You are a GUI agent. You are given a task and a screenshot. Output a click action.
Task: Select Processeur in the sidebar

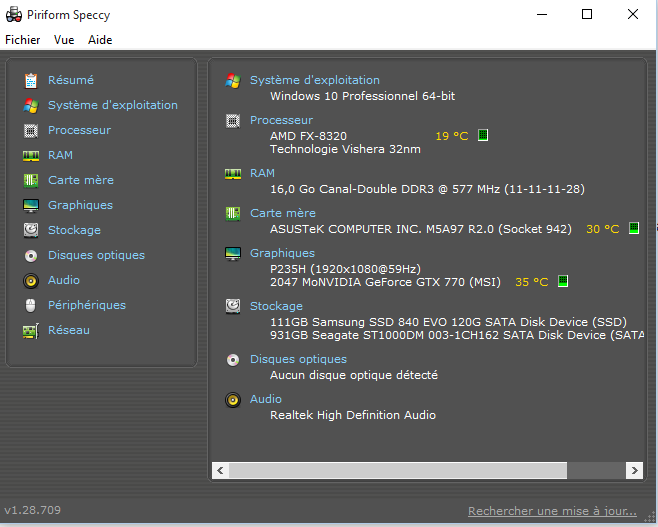[80, 130]
